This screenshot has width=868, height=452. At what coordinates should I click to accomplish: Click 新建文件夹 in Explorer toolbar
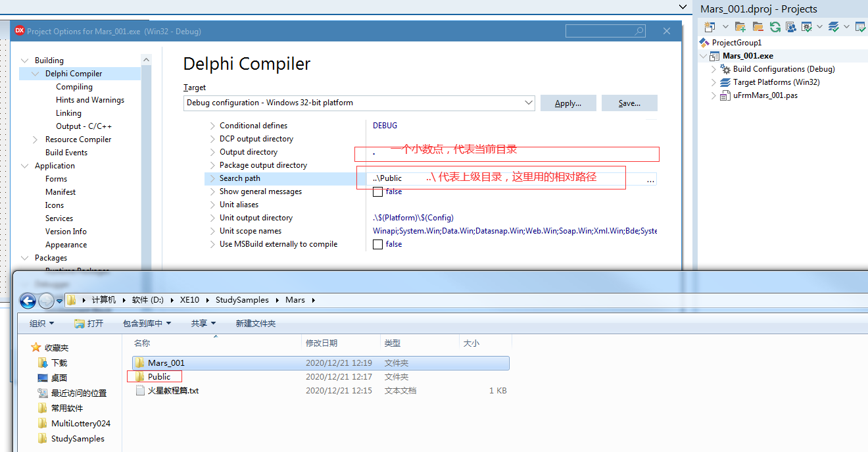pyautogui.click(x=256, y=323)
